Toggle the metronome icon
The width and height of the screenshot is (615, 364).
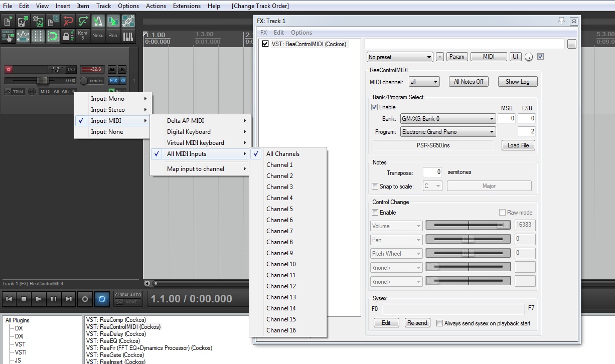click(x=98, y=21)
